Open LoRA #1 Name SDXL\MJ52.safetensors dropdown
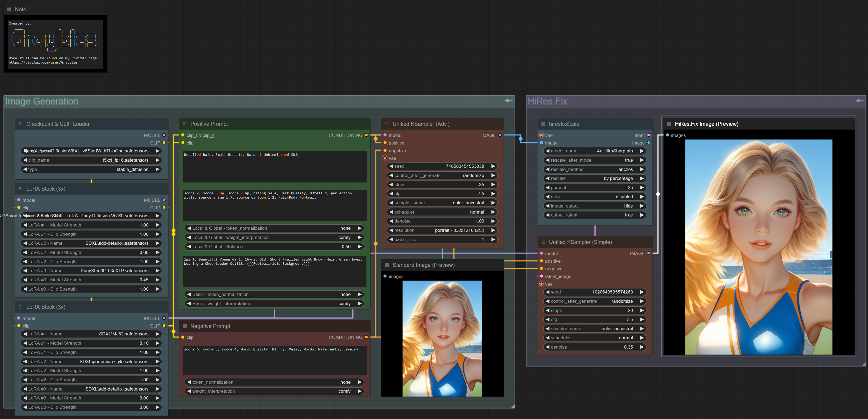The width and height of the screenshot is (868, 419). point(91,334)
